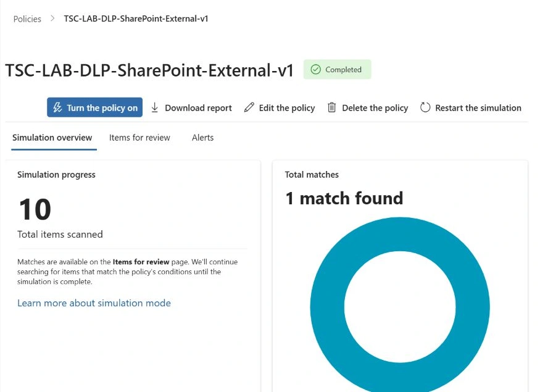The height and width of the screenshot is (392, 540).
Task: Open Learn more about simulation mode
Action: [x=94, y=302]
